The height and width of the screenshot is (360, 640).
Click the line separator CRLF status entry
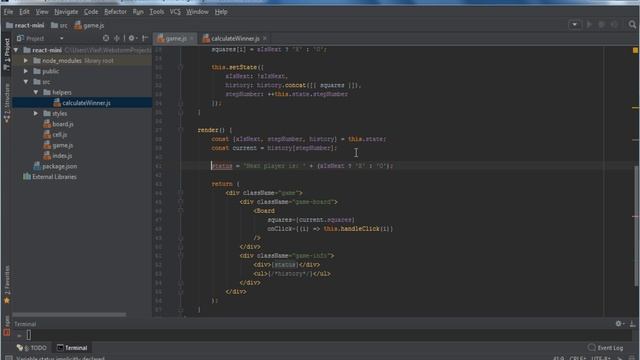(x=578, y=358)
